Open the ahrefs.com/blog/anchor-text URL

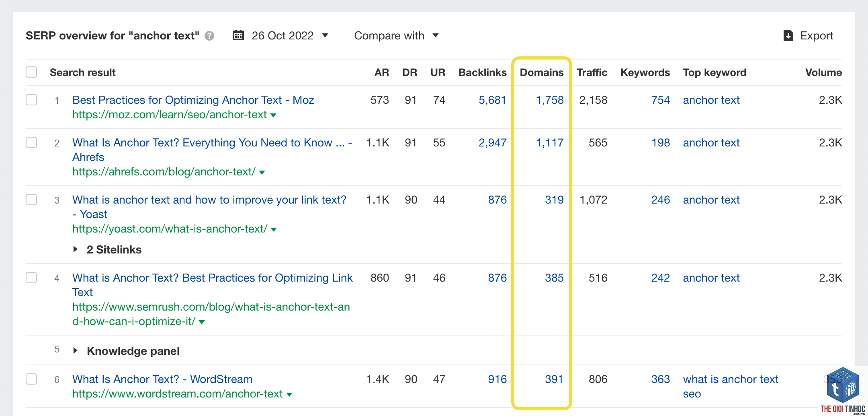[x=164, y=172]
